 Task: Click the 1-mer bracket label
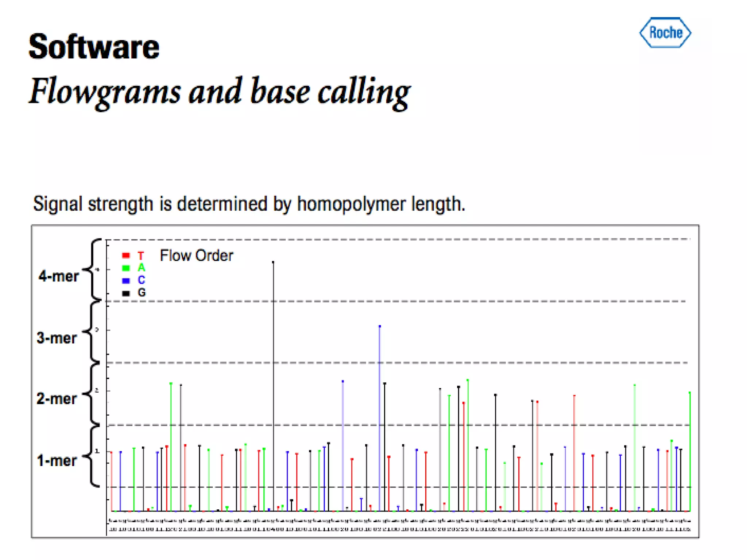click(x=57, y=461)
